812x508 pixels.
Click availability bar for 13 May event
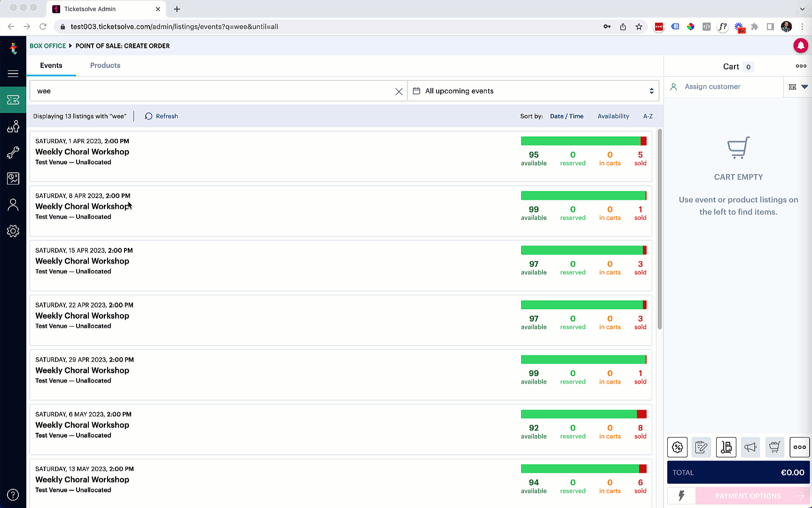(x=584, y=469)
